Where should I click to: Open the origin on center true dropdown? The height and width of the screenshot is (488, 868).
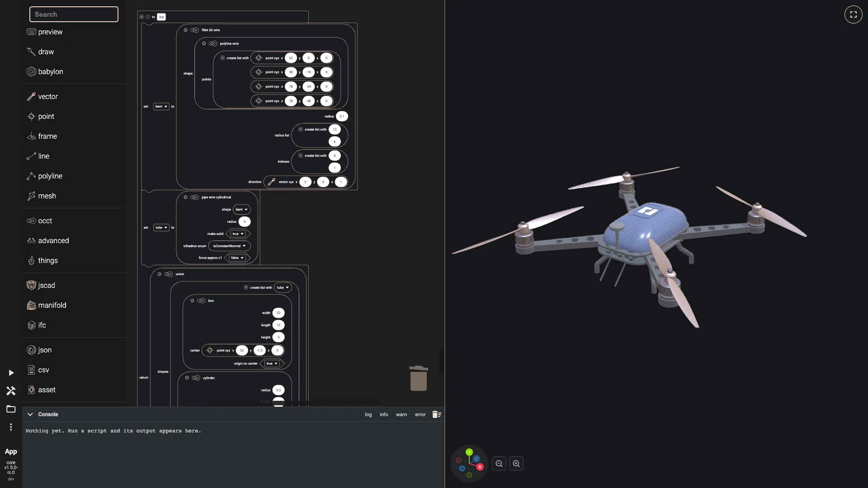tap(272, 364)
